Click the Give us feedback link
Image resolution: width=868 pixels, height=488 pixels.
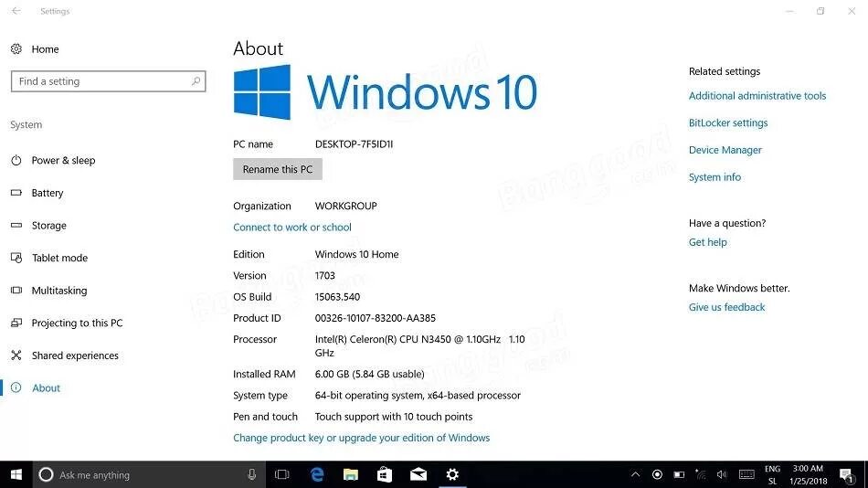(x=726, y=307)
